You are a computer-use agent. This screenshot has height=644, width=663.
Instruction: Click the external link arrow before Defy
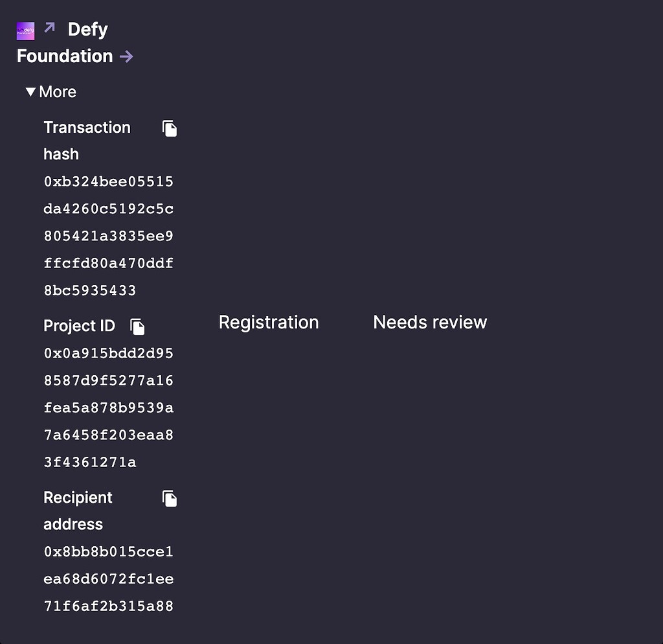click(x=50, y=28)
